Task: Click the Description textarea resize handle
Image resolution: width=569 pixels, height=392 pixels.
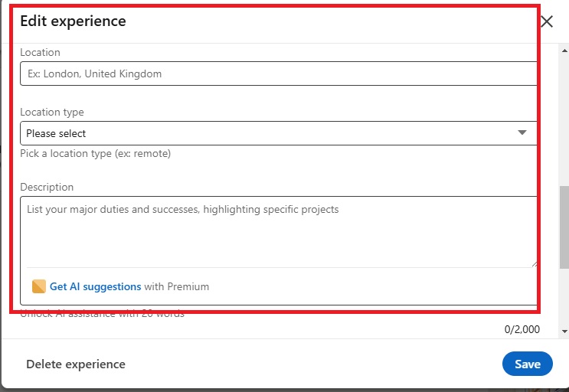Action: point(535,263)
